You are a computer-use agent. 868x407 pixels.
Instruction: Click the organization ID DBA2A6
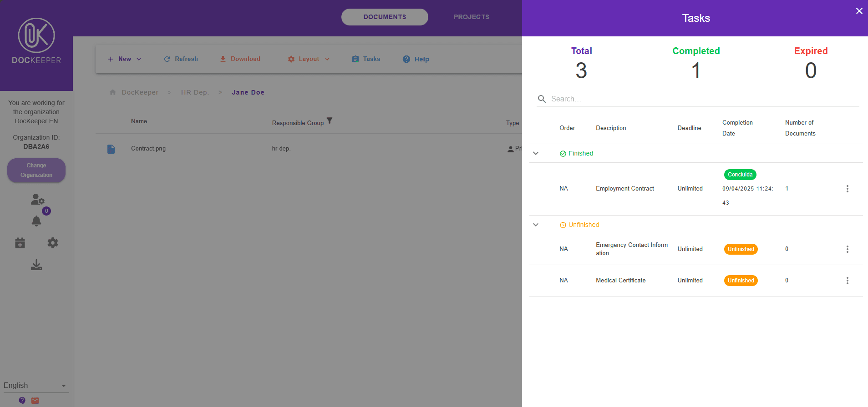tap(36, 146)
